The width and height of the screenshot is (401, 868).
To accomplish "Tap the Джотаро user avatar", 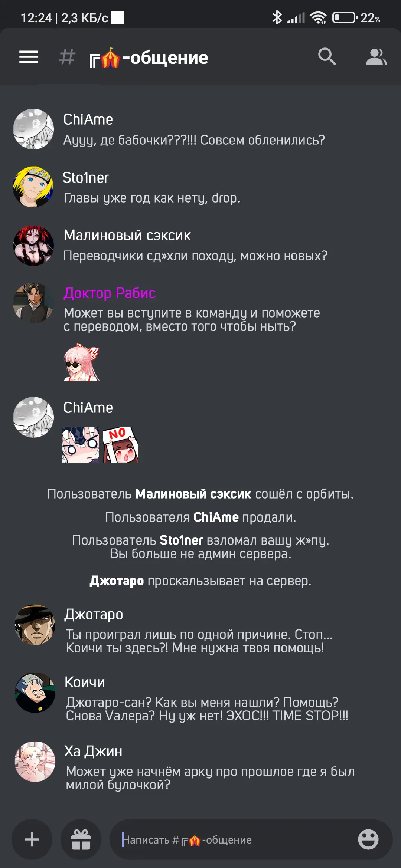I will 35,625.
